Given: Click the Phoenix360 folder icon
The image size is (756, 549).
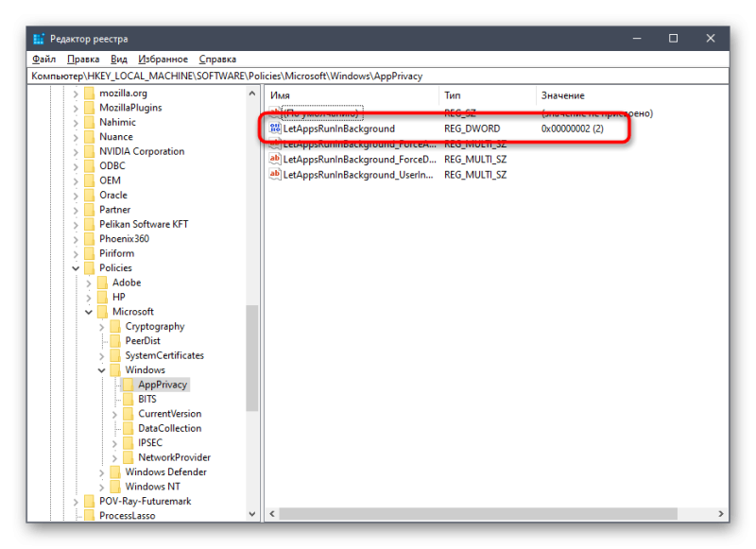Looking at the screenshot, I should (89, 238).
